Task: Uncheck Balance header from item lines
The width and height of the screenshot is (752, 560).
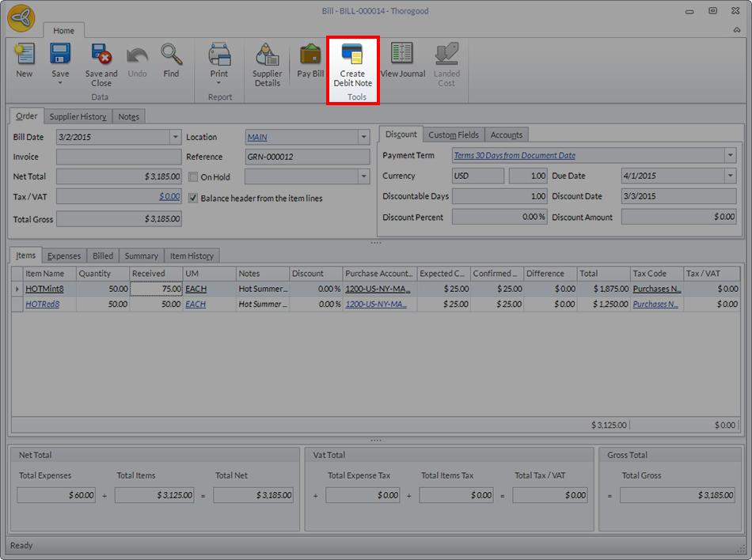Action: [x=193, y=198]
